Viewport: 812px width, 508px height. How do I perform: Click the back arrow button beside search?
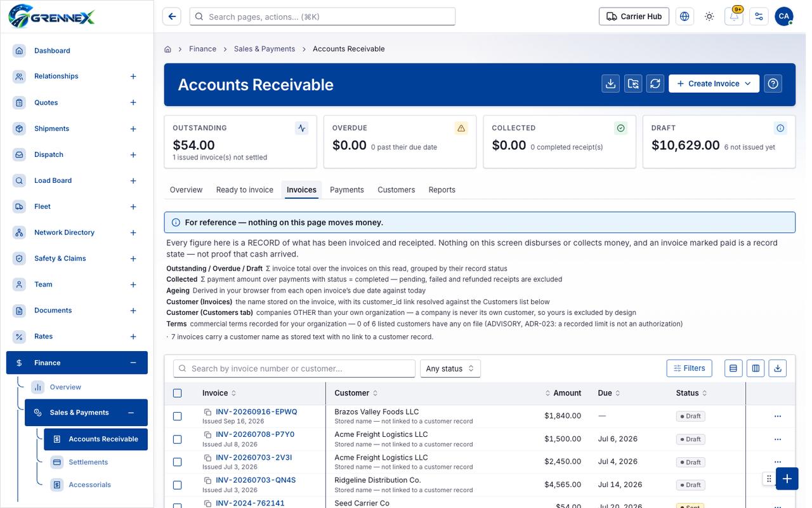172,17
